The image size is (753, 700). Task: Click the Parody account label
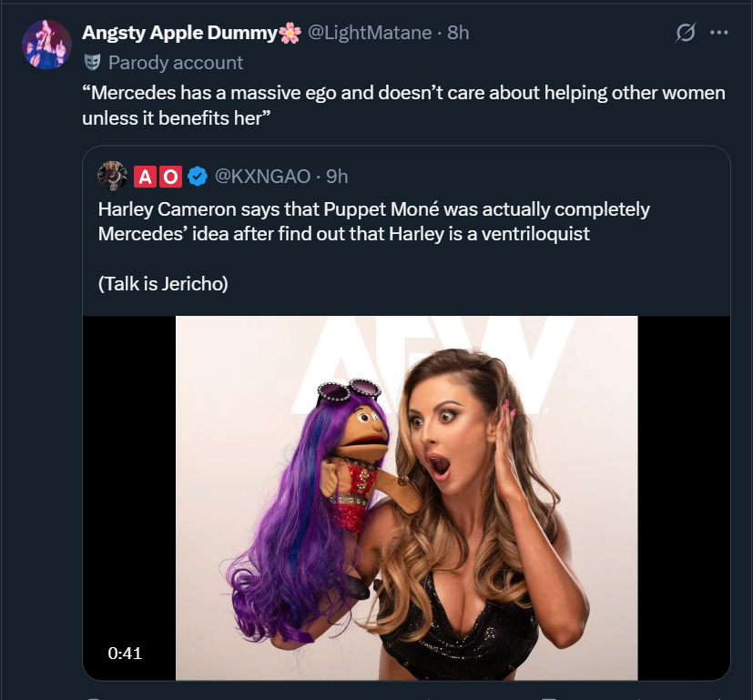[176, 63]
